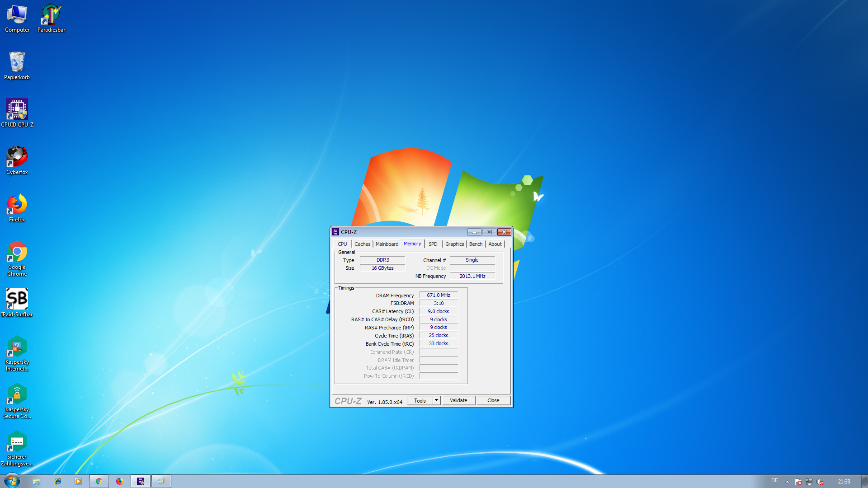Click the Ver. 1.85.0.x64 version text

pos(385,402)
